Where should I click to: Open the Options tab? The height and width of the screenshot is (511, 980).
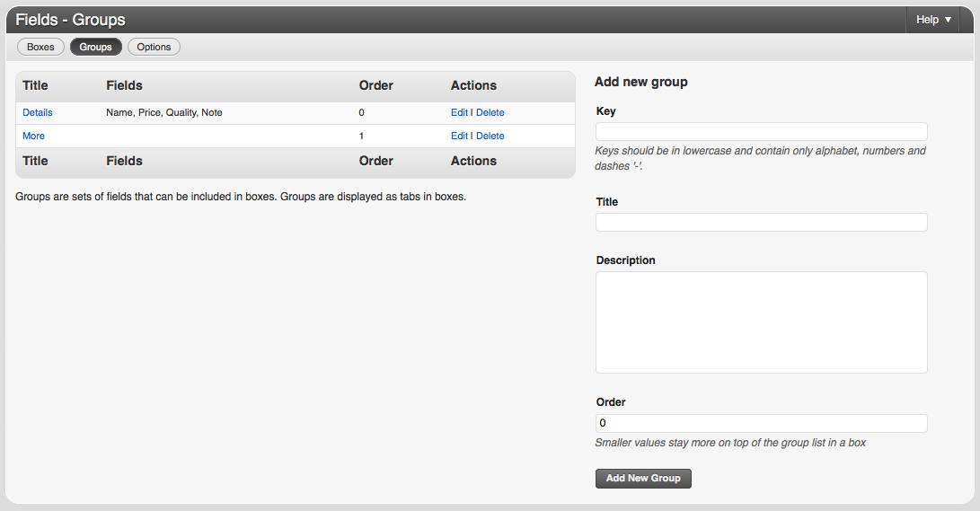coord(154,47)
